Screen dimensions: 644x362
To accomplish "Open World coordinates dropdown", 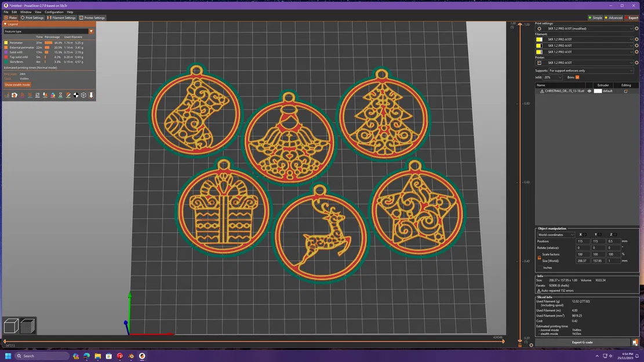I will (x=556, y=235).
